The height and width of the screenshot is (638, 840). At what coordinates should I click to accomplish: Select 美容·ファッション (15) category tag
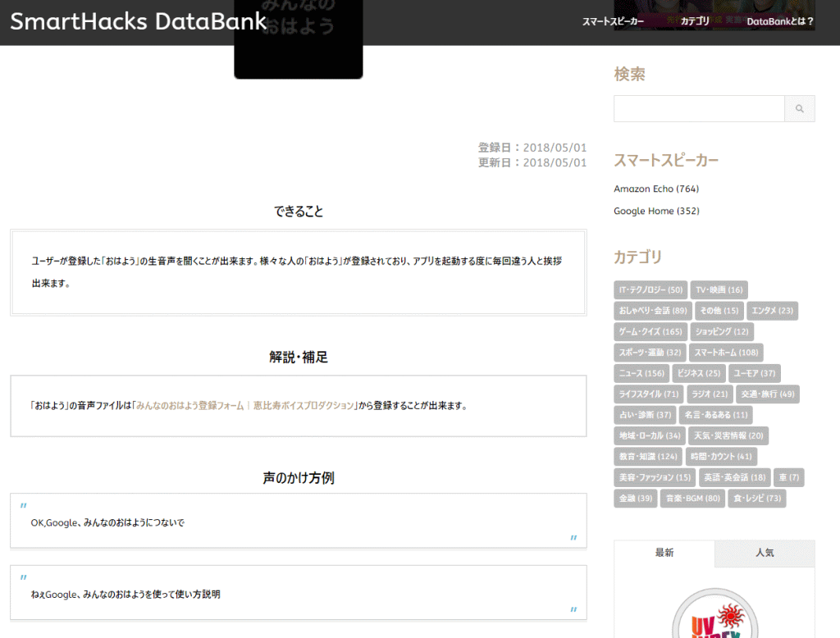[x=655, y=478]
